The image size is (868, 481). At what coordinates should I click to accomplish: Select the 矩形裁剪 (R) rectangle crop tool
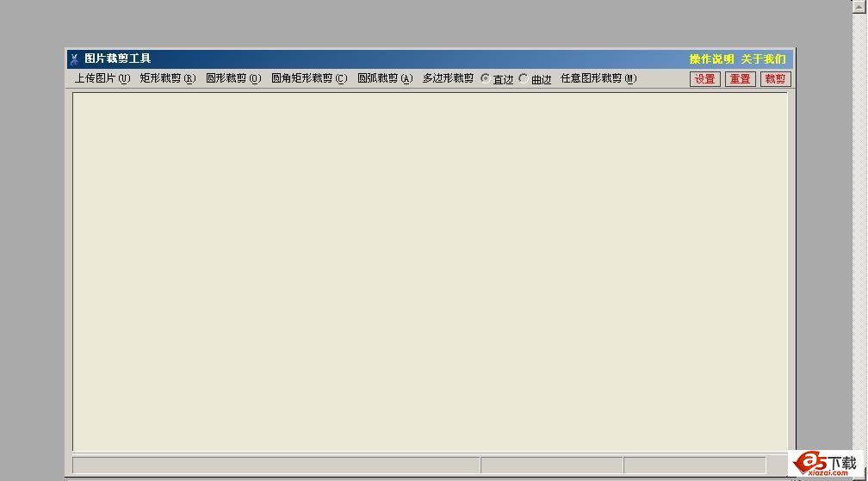(x=168, y=78)
